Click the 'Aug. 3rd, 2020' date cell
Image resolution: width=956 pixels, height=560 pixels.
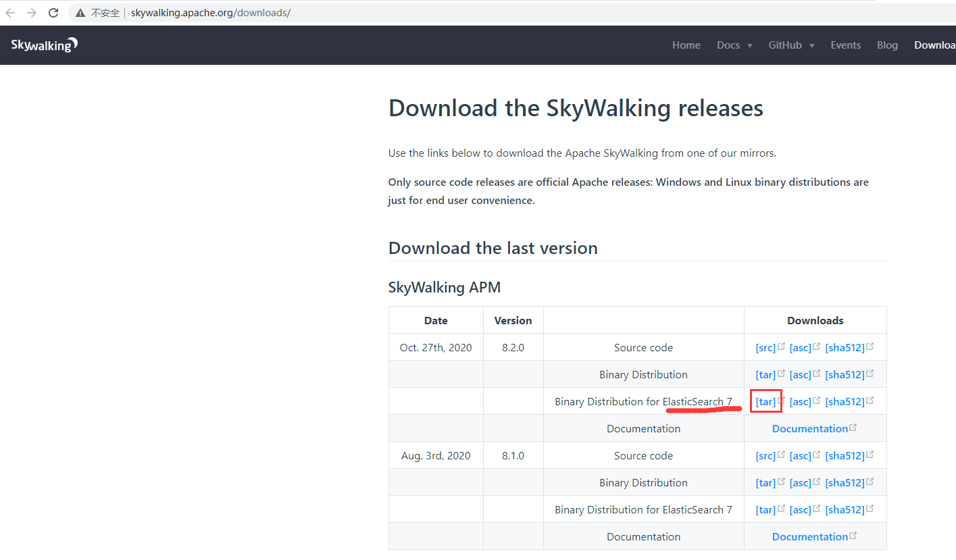(x=436, y=456)
